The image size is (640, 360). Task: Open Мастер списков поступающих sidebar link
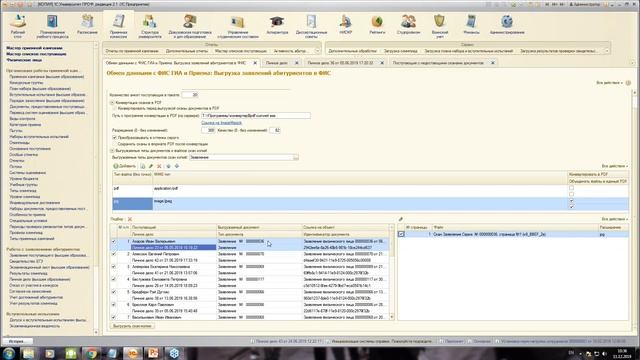(36, 54)
